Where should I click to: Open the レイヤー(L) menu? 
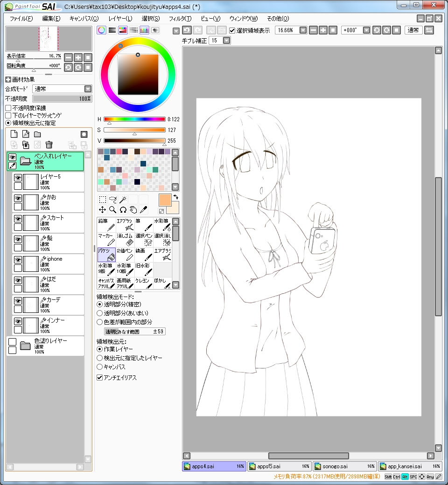[120, 19]
